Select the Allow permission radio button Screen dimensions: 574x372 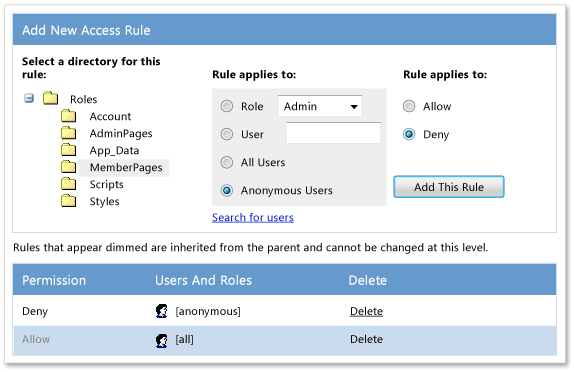pos(409,106)
